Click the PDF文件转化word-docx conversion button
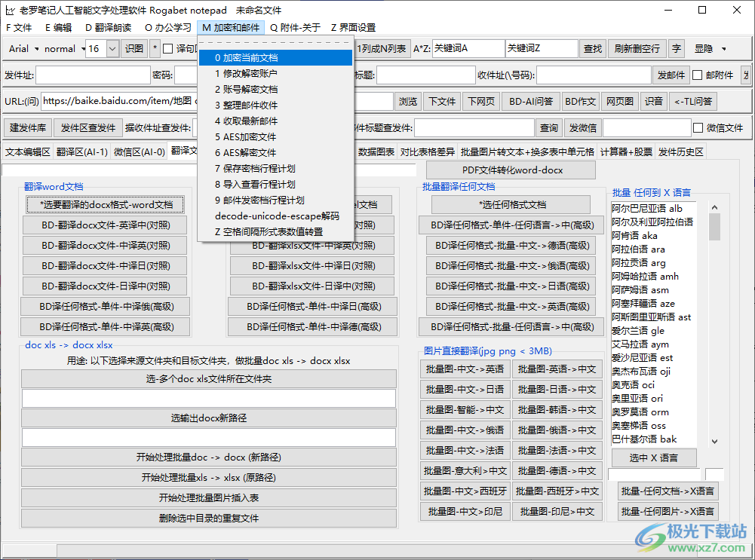This screenshot has height=560, width=755. [510, 169]
